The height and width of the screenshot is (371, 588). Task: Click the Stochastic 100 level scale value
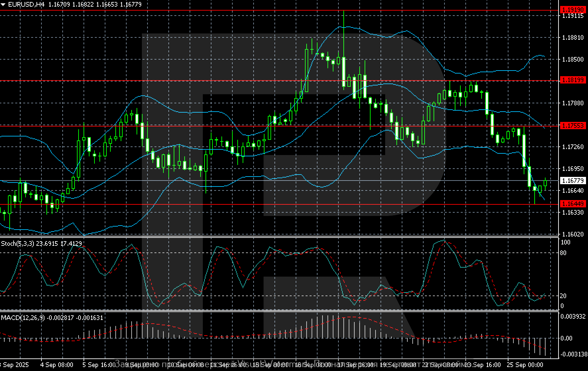[565, 242]
